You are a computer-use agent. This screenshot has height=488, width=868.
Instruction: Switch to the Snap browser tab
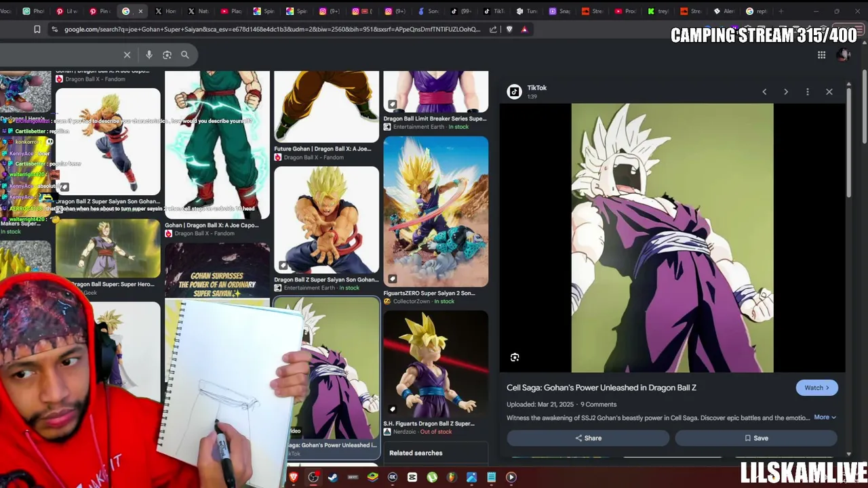point(559,11)
